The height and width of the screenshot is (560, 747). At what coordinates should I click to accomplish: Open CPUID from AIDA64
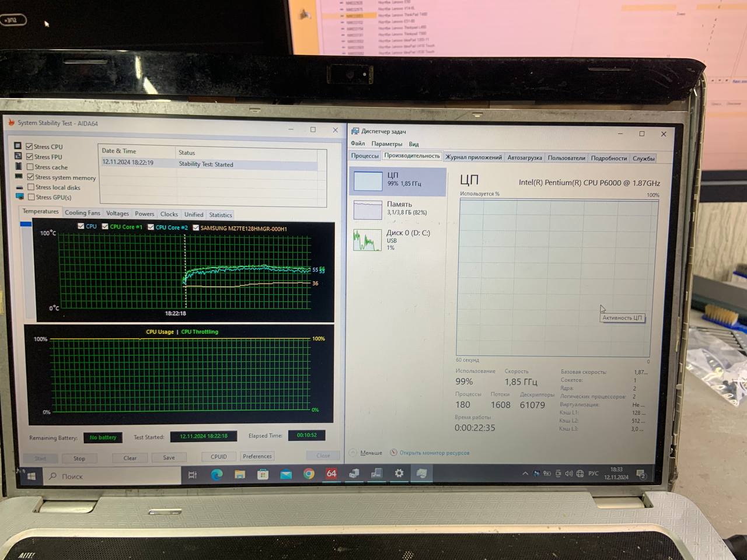(x=219, y=456)
